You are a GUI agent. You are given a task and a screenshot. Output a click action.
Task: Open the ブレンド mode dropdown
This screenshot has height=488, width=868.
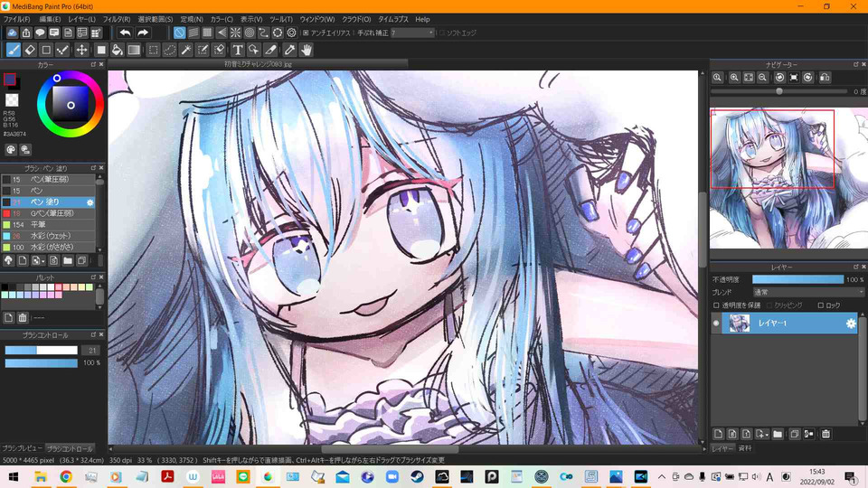click(x=807, y=292)
